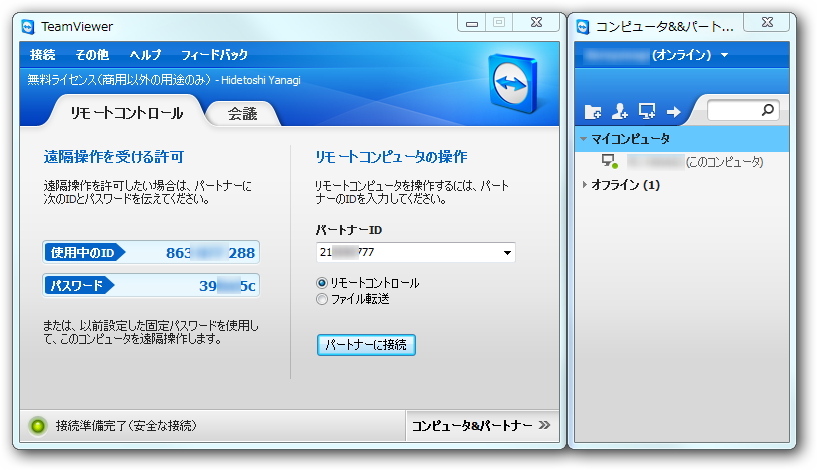Click the add remote computer icon
Image resolution: width=817 pixels, height=470 pixels.
pyautogui.click(x=647, y=111)
